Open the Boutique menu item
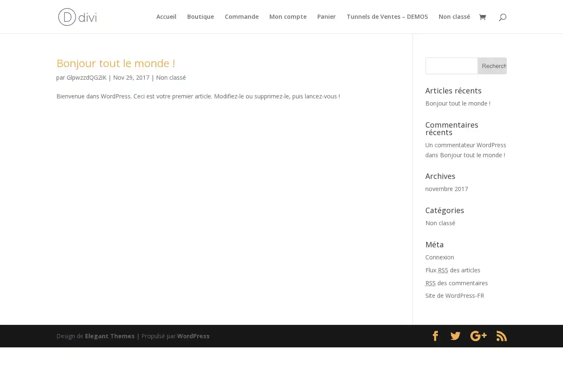Viewport: 563px width, 392px height. click(200, 17)
